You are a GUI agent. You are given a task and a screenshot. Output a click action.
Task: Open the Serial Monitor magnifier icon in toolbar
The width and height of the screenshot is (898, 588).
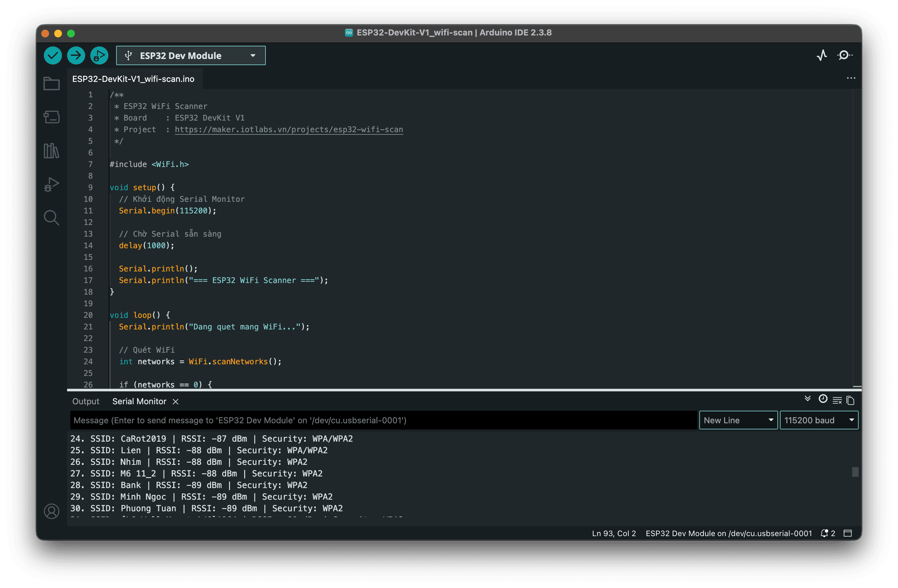844,55
